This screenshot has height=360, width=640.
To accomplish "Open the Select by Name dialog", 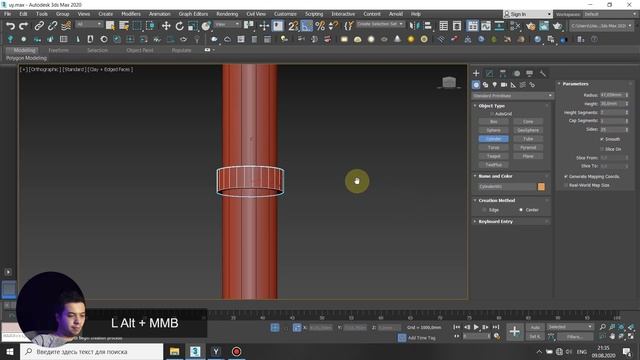I will coord(124,26).
